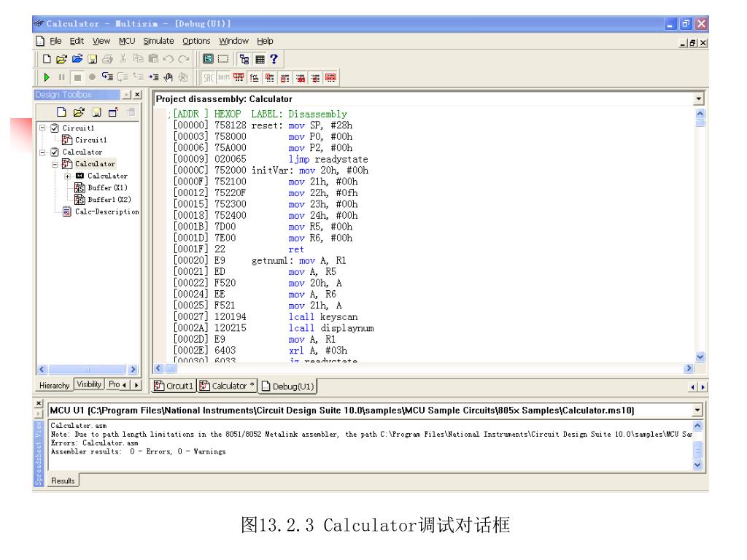Screen dimensions: 747x560
Task: Open the MCU U1 path dropdown
Action: [697, 410]
